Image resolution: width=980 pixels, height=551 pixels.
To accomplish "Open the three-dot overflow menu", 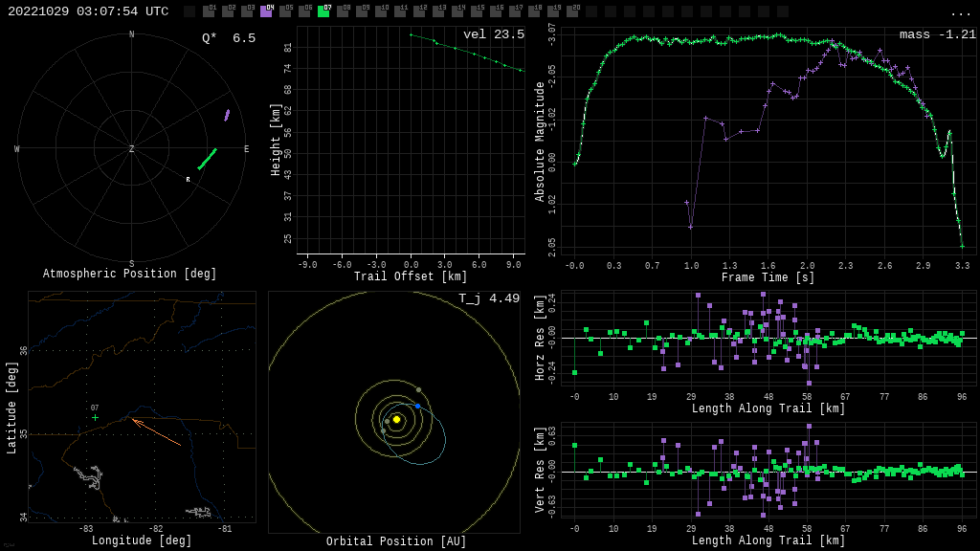I will coord(960,12).
